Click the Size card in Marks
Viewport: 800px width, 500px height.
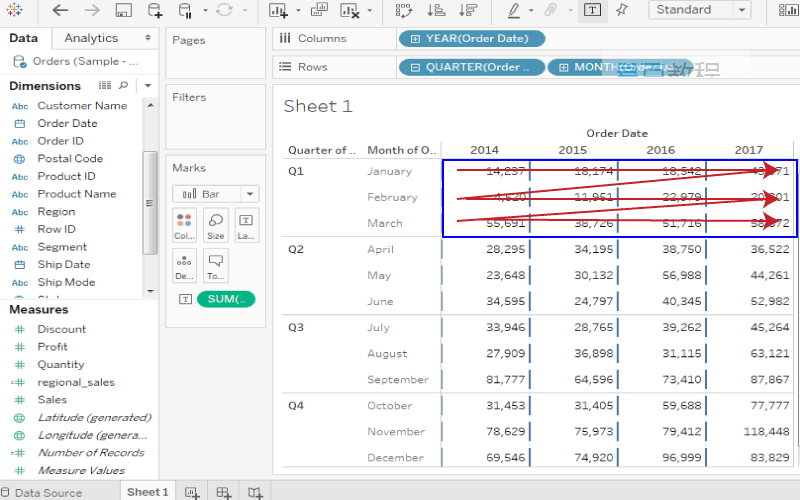(215, 225)
